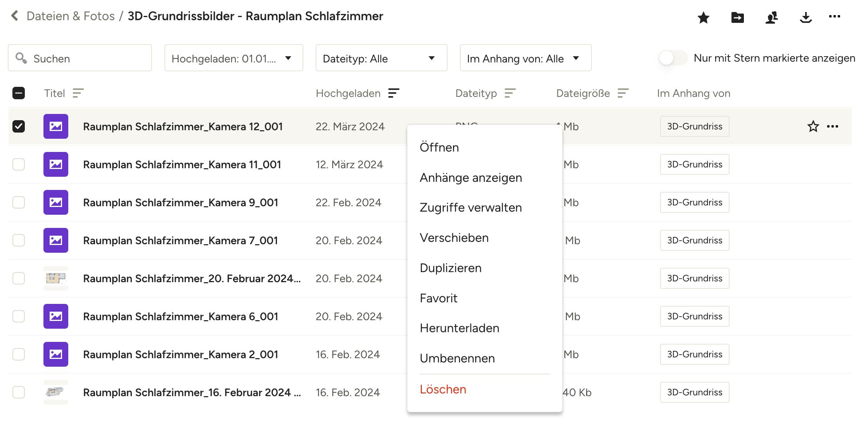Click 3D-Grundriss tag on 16. Februar 2024 file row

coord(695,392)
